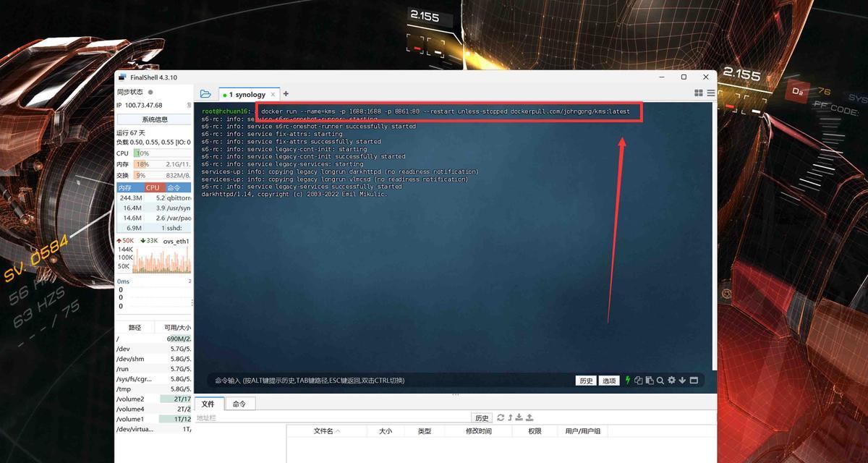
Task: Open the hamburger main menu icon
Action: [x=711, y=93]
